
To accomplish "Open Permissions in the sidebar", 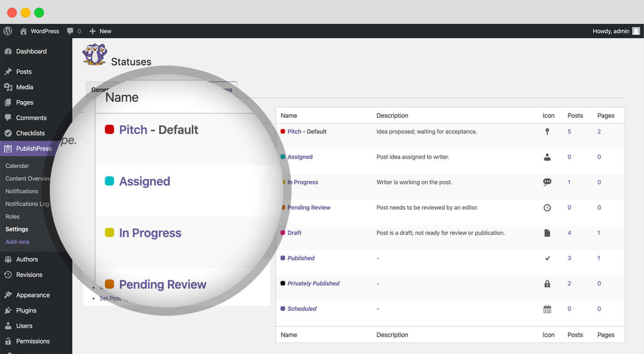I will 33,341.
